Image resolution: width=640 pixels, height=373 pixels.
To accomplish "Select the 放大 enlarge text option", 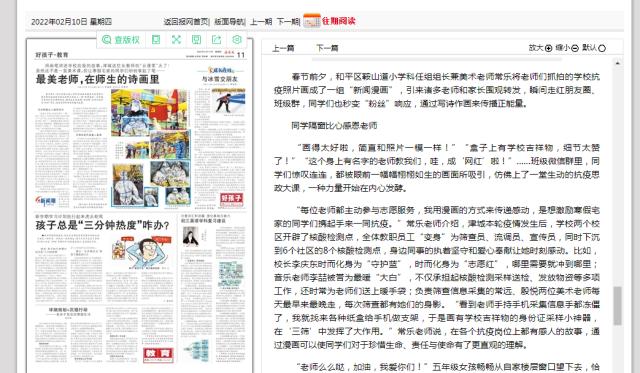I will [540, 48].
